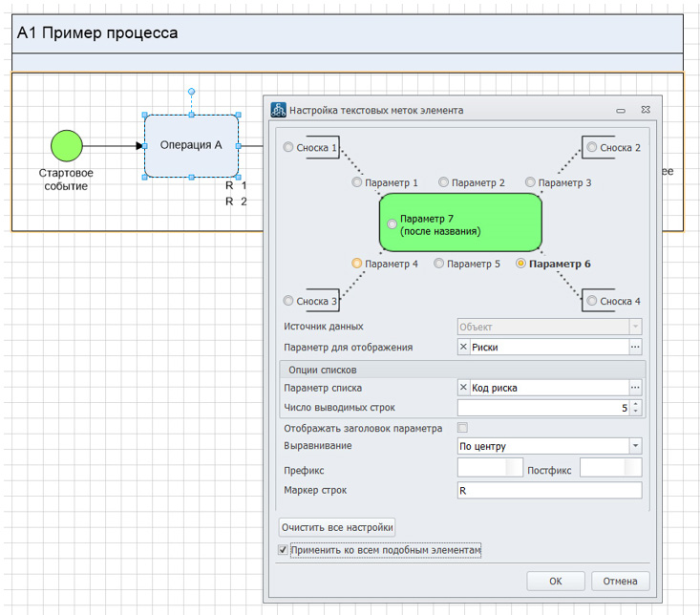The width and height of the screenshot is (700, 615).
Task: Choose the Сноска 1 radio button
Action: (288, 148)
